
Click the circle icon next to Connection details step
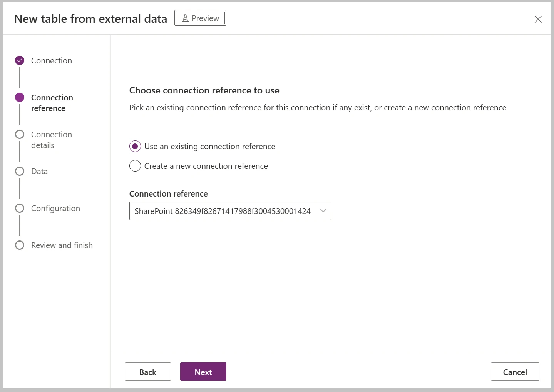point(20,134)
